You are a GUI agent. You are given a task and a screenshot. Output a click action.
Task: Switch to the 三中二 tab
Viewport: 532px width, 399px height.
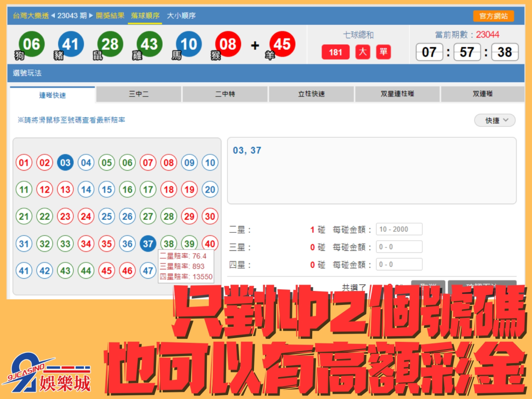139,94
